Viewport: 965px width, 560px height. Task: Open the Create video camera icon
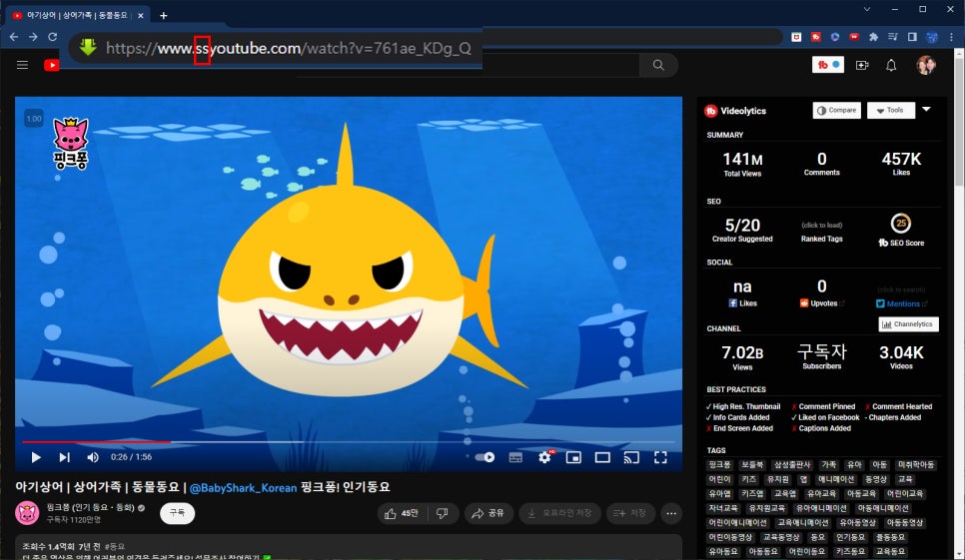862,65
